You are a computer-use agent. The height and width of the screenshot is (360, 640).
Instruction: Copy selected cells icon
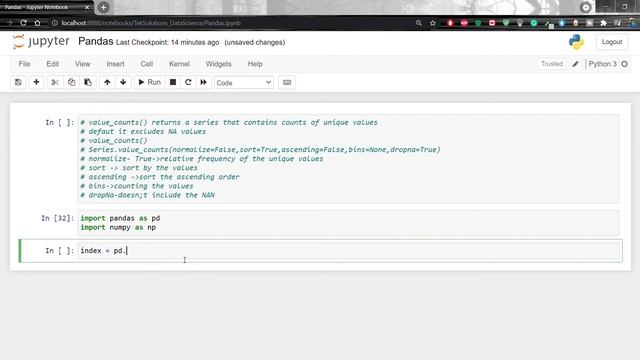click(x=71, y=82)
